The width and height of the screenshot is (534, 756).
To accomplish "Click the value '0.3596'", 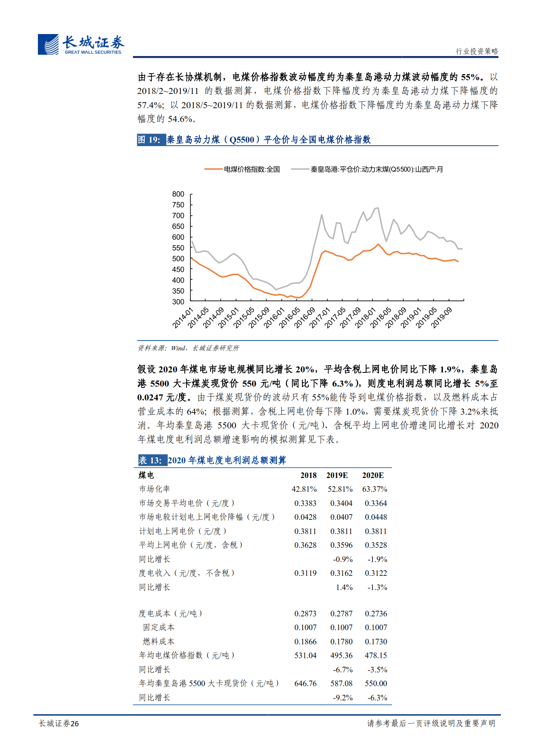I will click(342, 545).
